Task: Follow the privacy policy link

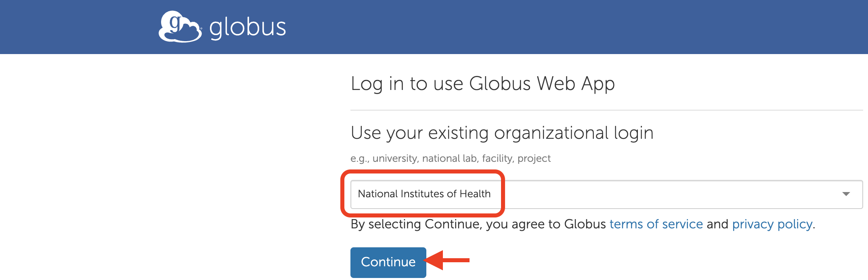Action: tap(772, 224)
